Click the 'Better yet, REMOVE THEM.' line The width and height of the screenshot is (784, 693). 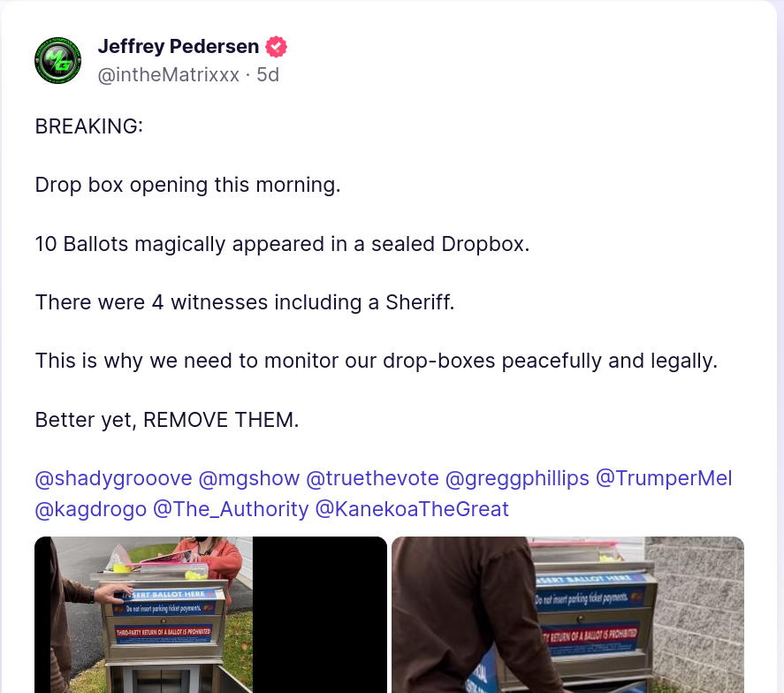point(167,420)
